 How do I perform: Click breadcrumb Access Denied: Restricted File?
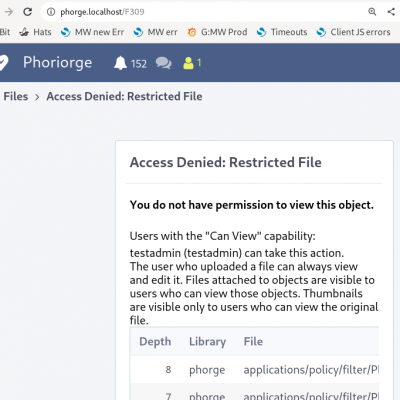124,96
